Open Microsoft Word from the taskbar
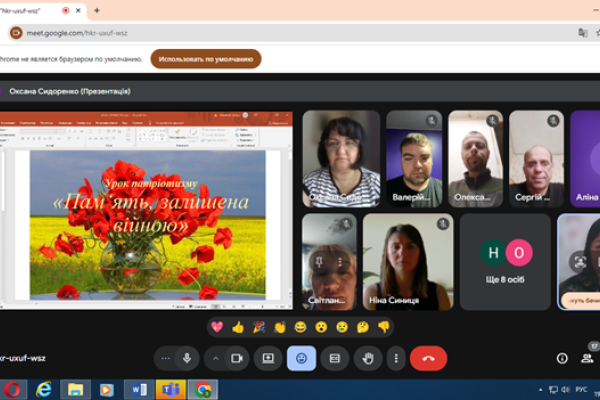600x400 pixels. point(138,389)
